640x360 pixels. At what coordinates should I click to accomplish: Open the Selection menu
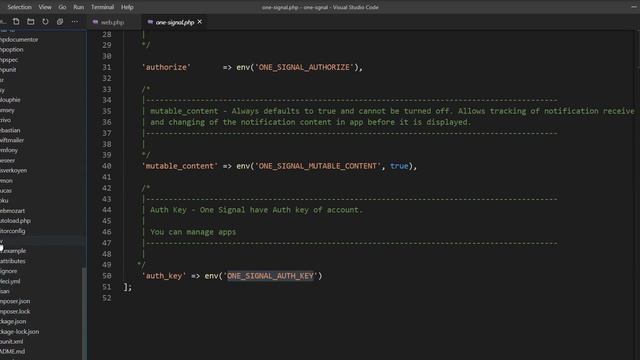point(19,7)
